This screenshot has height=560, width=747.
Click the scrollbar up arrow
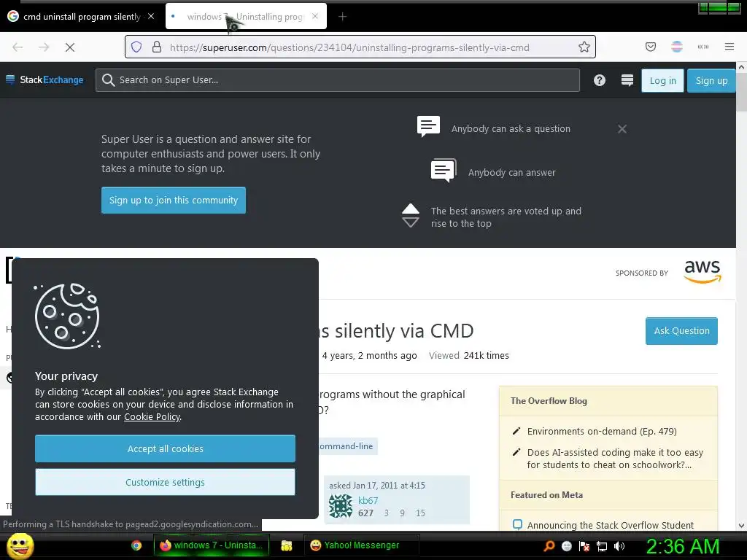[x=741, y=67]
